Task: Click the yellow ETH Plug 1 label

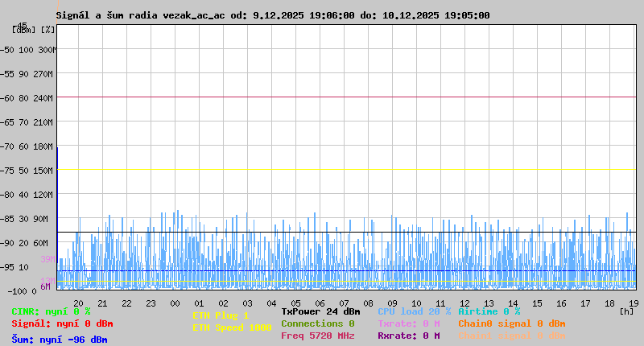Action: tap(221, 315)
